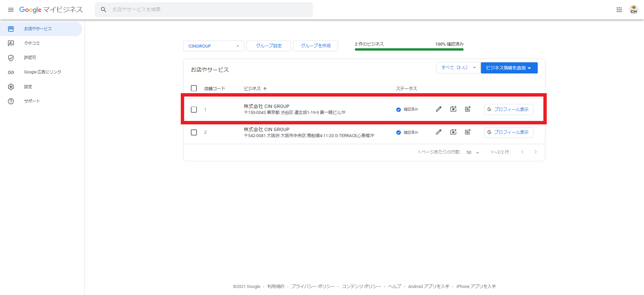The height and width of the screenshot is (295, 644).
Task: Sort by ビジネス column arrow
Action: pos(265,89)
